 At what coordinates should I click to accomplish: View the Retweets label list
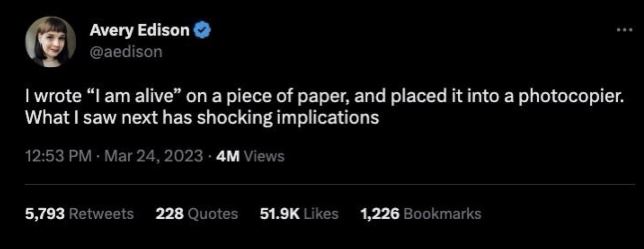(x=101, y=214)
